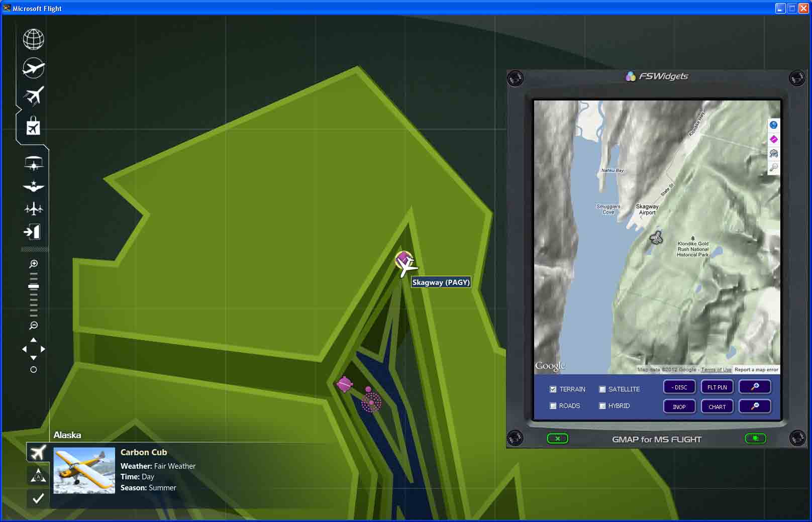The image size is (812, 522).
Task: Click the Season: Summer text
Action: click(148, 488)
